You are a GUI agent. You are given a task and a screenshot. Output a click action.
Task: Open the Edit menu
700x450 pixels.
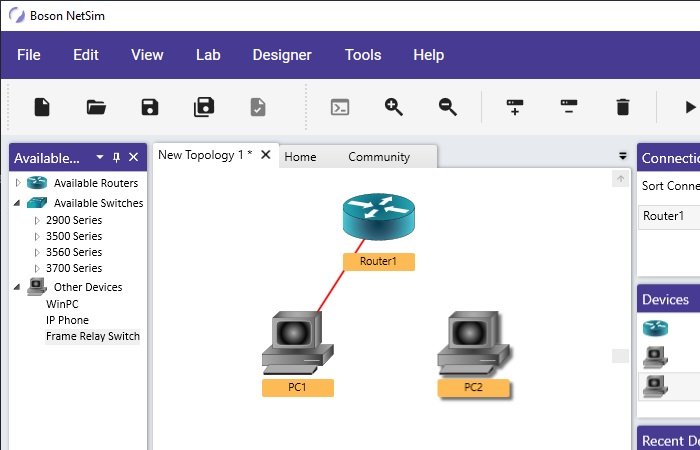pyautogui.click(x=86, y=55)
